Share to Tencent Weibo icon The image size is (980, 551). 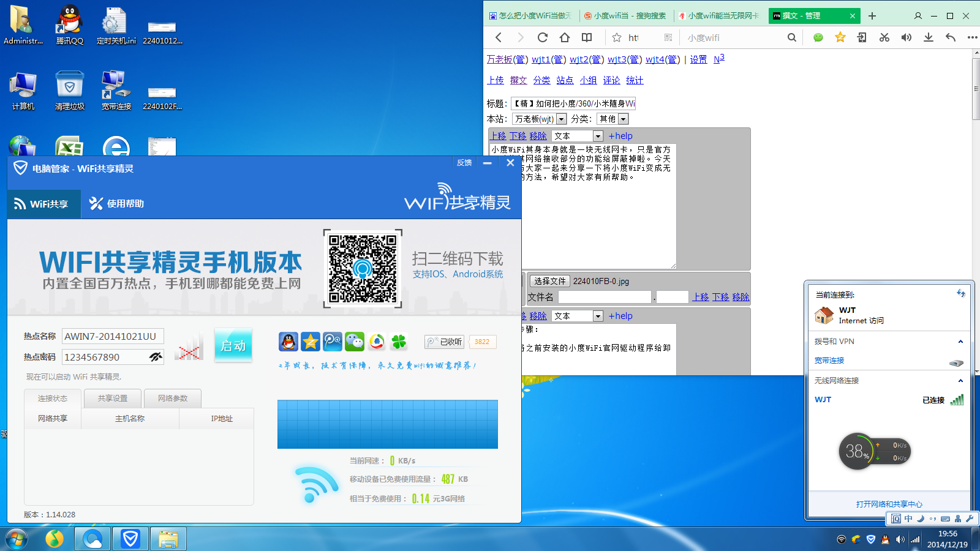[333, 342]
